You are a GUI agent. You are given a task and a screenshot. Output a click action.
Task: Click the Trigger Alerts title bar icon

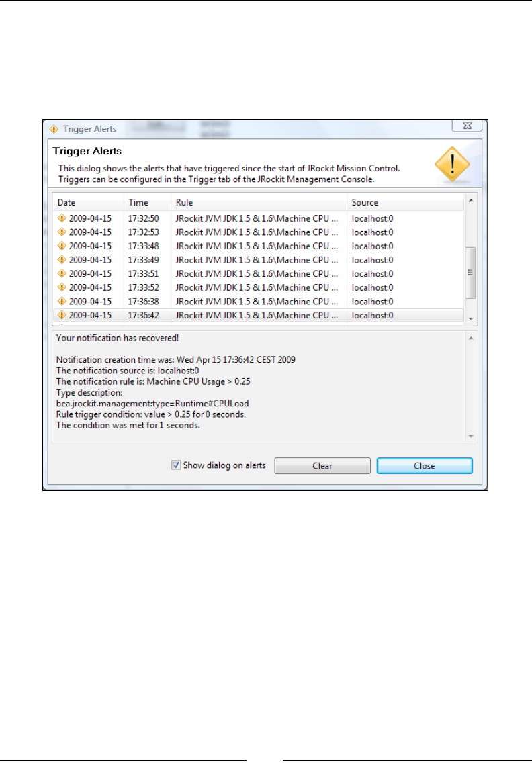coord(54,129)
